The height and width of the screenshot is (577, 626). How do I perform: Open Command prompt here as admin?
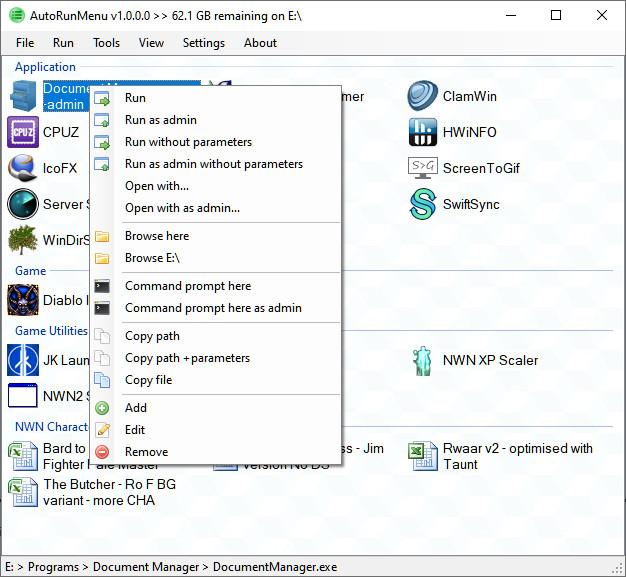216,308
